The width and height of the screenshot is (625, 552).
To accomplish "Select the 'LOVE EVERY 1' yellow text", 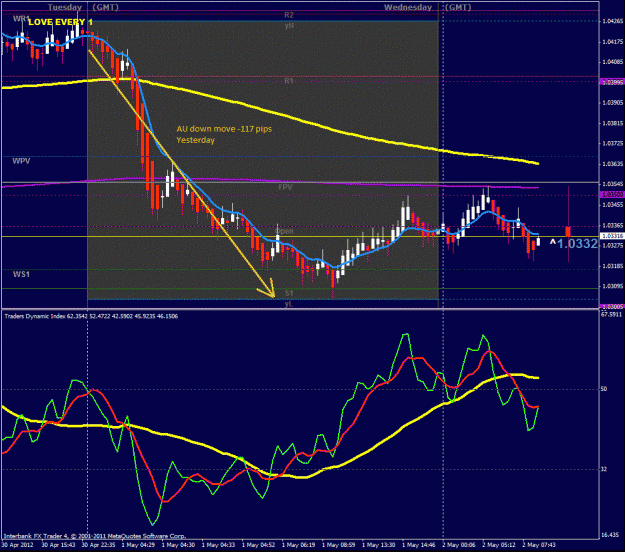I will click(x=61, y=22).
